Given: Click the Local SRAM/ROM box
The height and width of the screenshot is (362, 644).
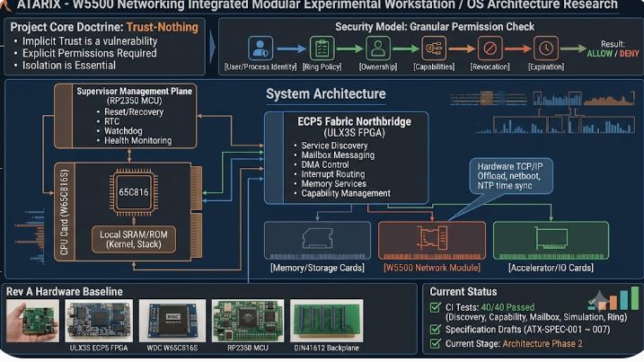Looking at the screenshot, I should click(134, 239).
